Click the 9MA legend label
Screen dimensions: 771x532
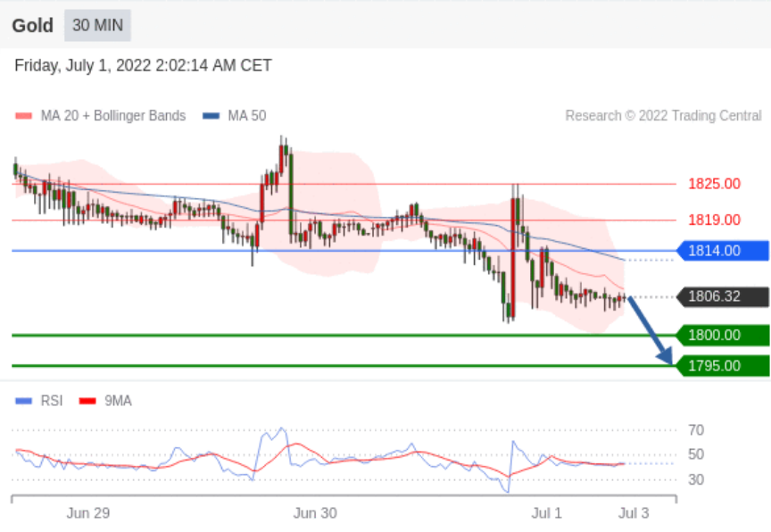pyautogui.click(x=118, y=401)
